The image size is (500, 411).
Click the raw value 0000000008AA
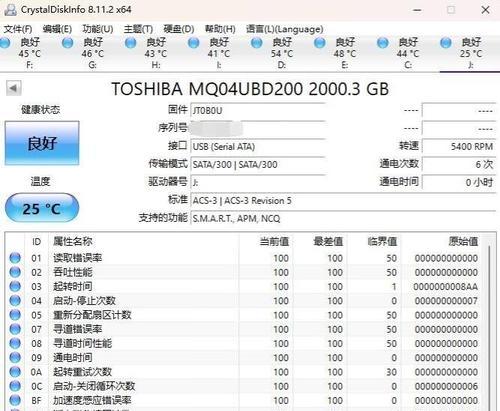446,287
